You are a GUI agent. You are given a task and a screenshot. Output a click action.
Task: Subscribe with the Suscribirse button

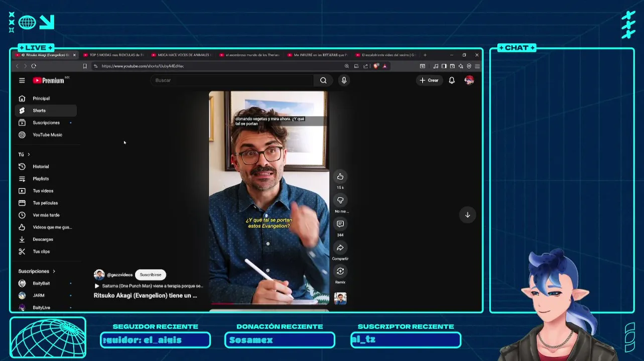151,275
